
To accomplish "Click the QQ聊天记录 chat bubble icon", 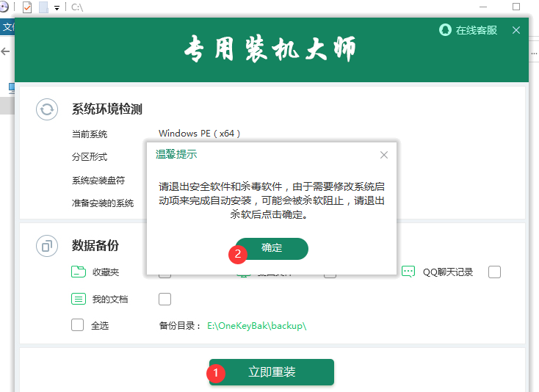I will pyautogui.click(x=408, y=272).
